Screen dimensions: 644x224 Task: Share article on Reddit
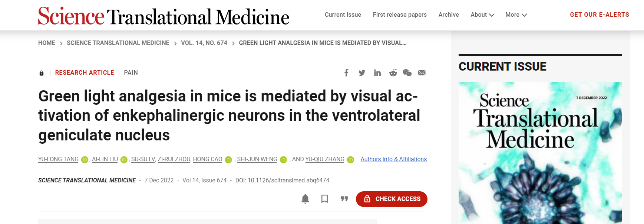pyautogui.click(x=393, y=73)
